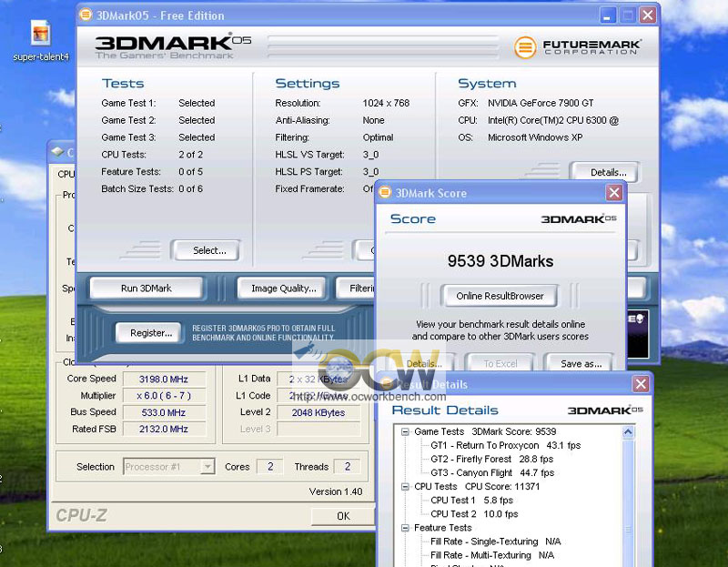
Task: Click Select... button under Tests
Action: pos(206,251)
